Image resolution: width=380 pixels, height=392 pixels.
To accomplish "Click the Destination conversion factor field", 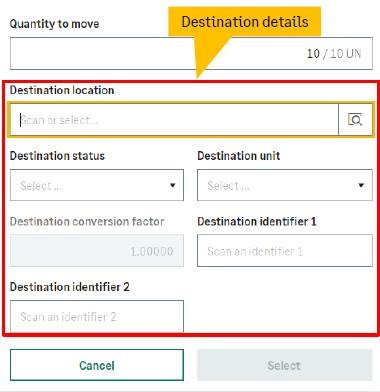I will (x=97, y=251).
